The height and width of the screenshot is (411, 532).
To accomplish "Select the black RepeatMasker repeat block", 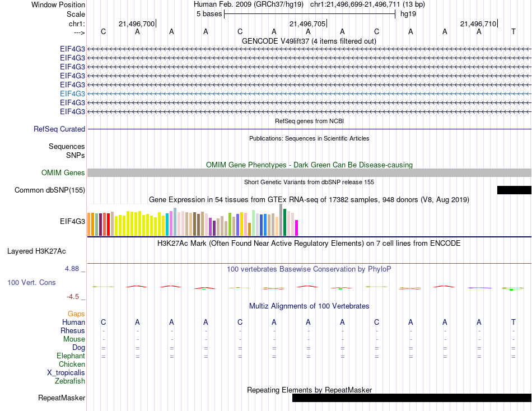I will (412, 398).
